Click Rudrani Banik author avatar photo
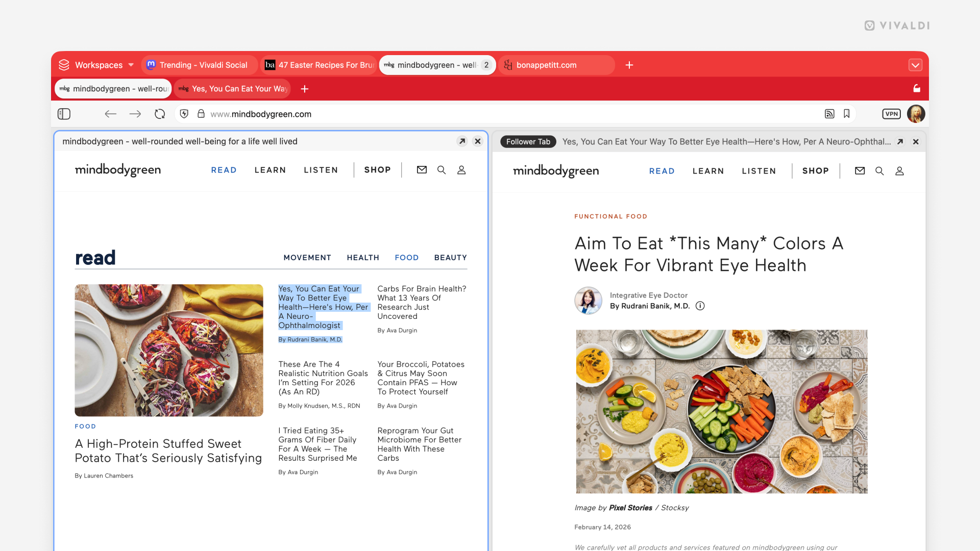Viewport: 980px width, 551px height. pyautogui.click(x=588, y=300)
